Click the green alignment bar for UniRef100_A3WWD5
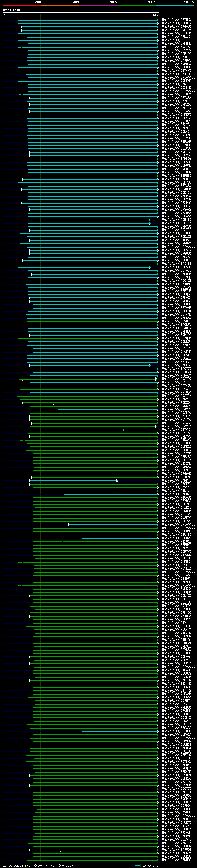197x868 pixels. coord(93,860)
